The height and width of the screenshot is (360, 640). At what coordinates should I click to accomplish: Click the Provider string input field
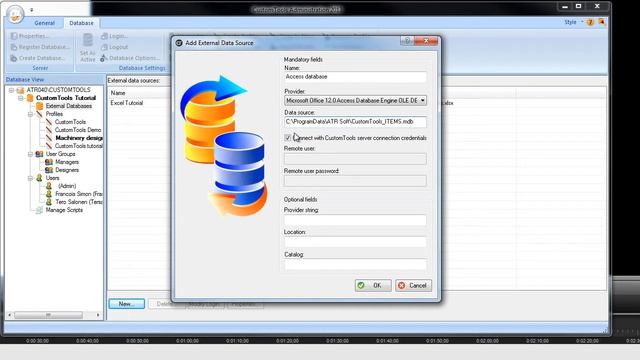[x=355, y=220]
